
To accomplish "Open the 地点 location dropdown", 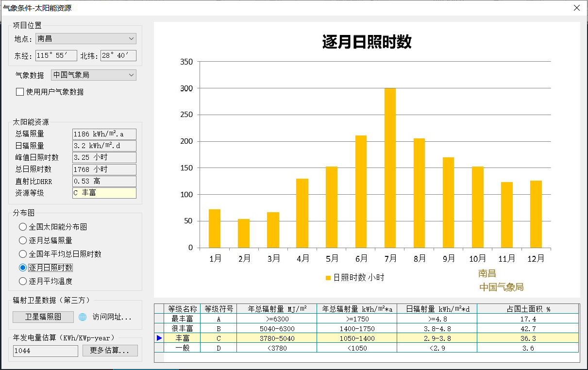I will (85, 39).
